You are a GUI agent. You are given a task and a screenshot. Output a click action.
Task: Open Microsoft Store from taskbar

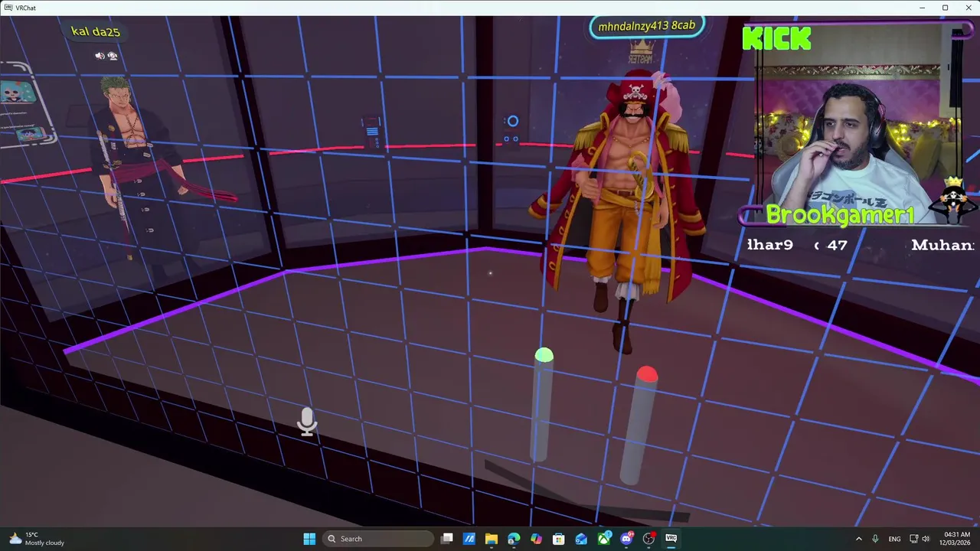[x=559, y=539]
